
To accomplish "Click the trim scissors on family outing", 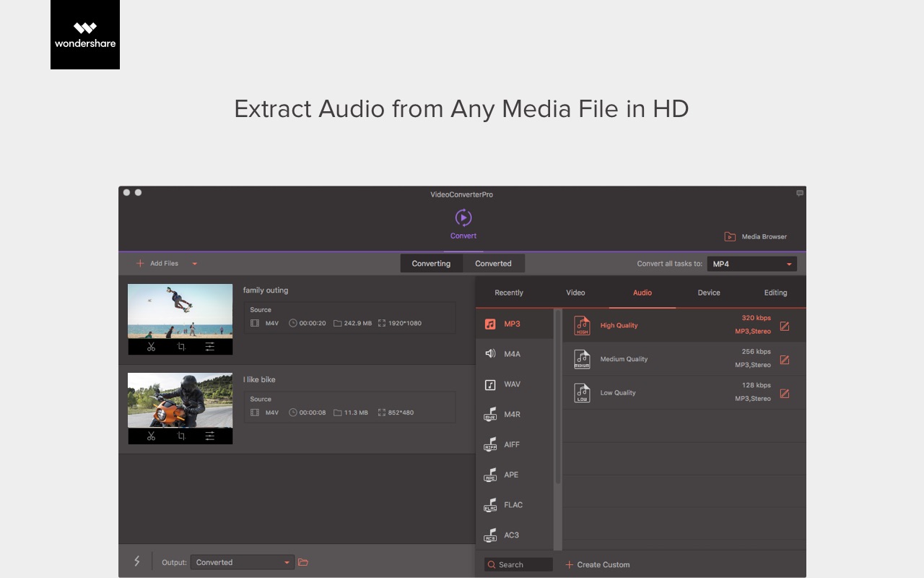I will (x=151, y=347).
